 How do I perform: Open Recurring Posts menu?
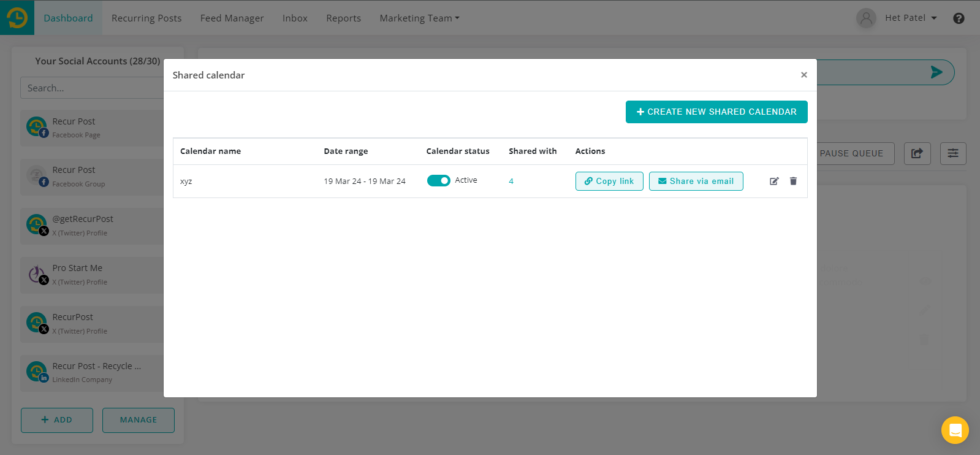pyautogui.click(x=146, y=18)
